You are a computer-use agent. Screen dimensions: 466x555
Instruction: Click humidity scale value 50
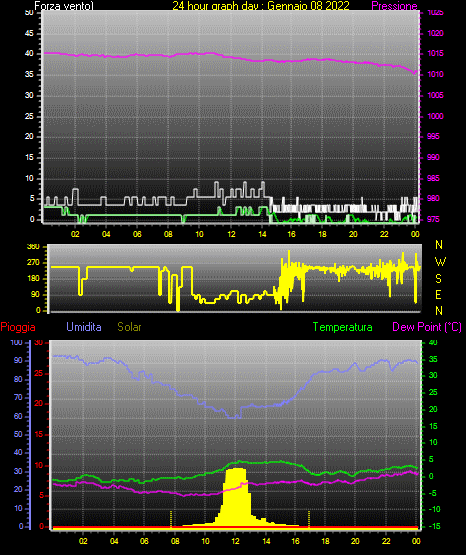coord(18,434)
